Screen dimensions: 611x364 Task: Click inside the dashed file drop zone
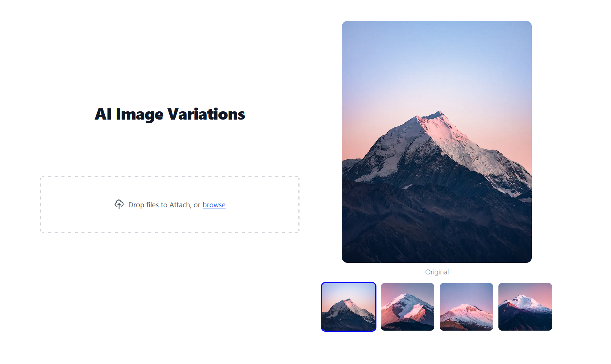point(170,205)
